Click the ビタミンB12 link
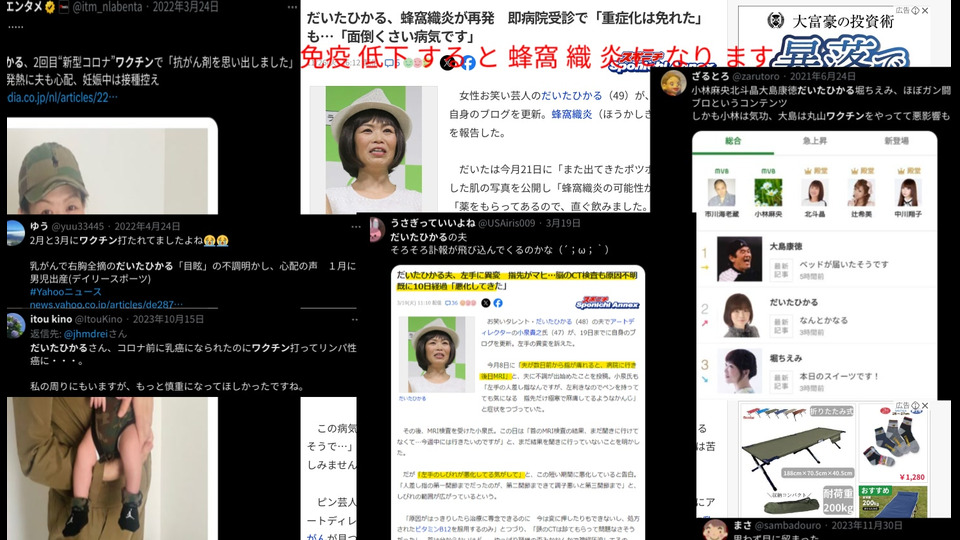The width and height of the screenshot is (960, 540). click(x=433, y=529)
